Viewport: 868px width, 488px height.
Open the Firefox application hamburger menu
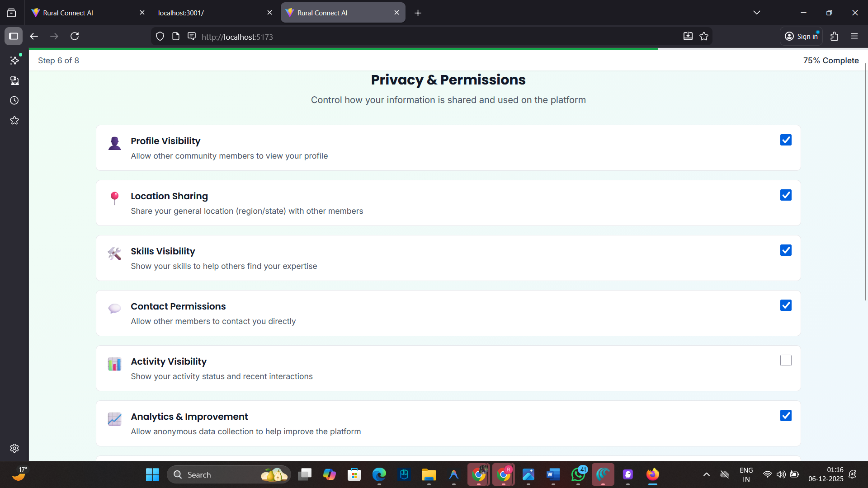pos(854,36)
